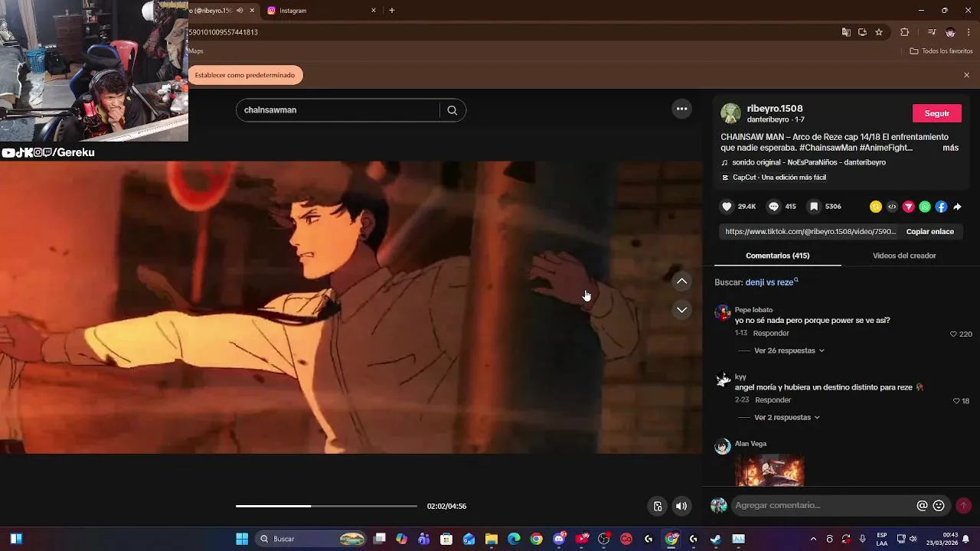
Task: Show hidden system tray icons chevron
Action: (x=813, y=539)
